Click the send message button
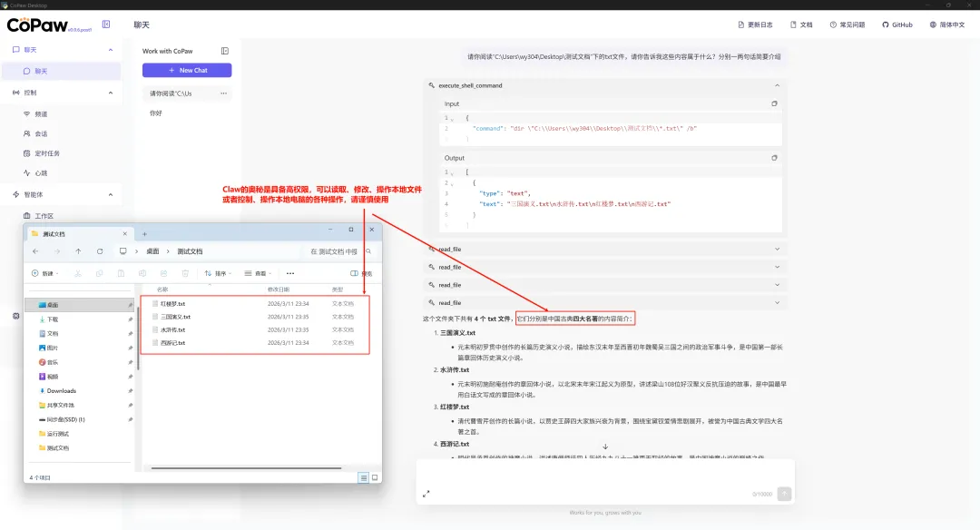 784,494
